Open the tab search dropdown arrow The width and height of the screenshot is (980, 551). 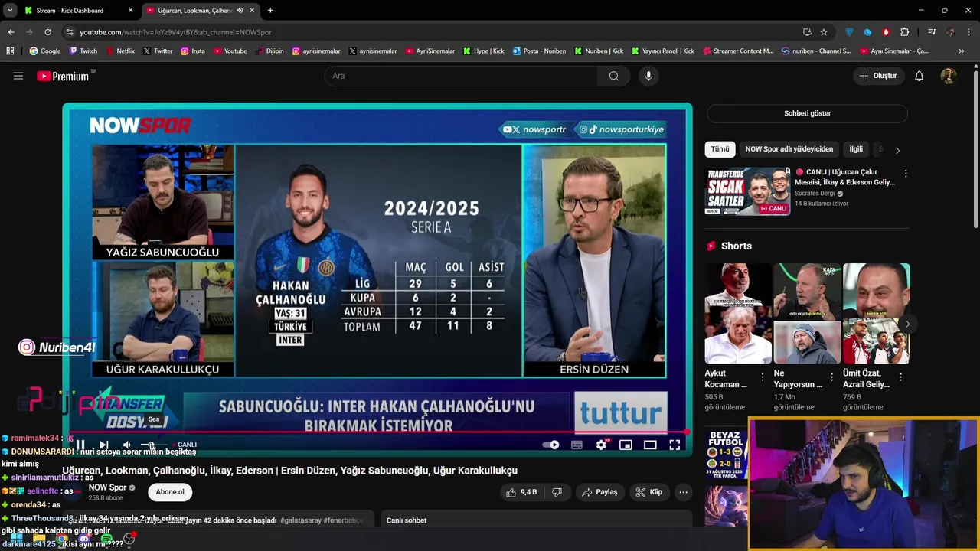[10, 11]
